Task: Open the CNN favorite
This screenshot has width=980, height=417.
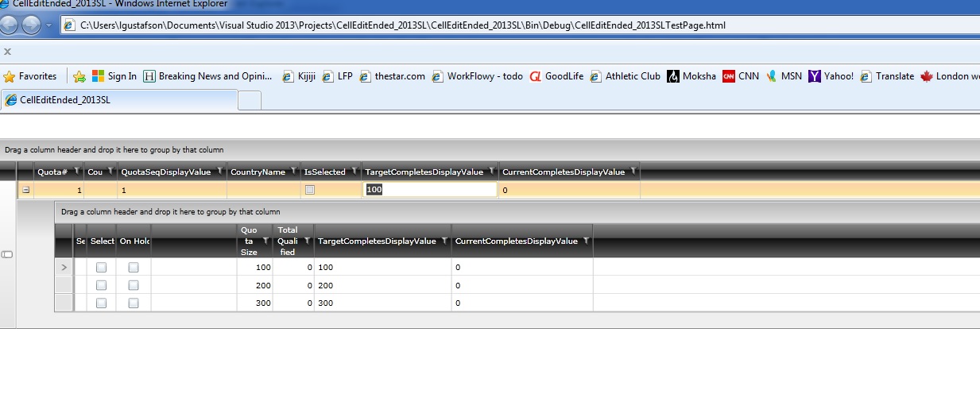Action: click(x=741, y=76)
